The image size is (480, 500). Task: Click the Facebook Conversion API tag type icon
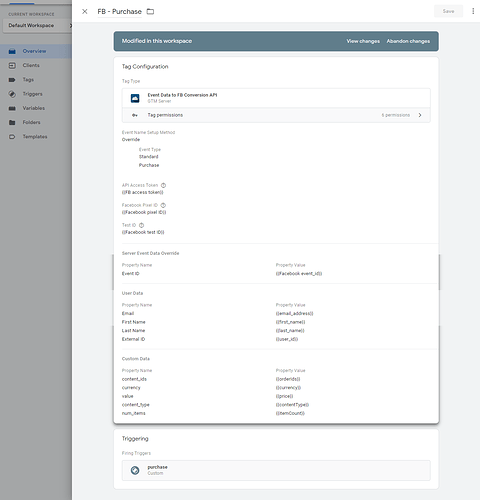coord(135,98)
